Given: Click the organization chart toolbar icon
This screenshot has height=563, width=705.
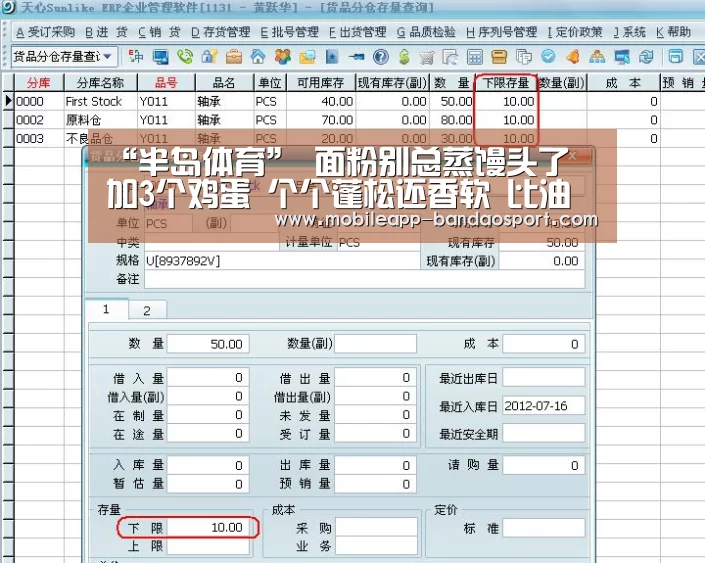Looking at the screenshot, I should pos(597,57).
